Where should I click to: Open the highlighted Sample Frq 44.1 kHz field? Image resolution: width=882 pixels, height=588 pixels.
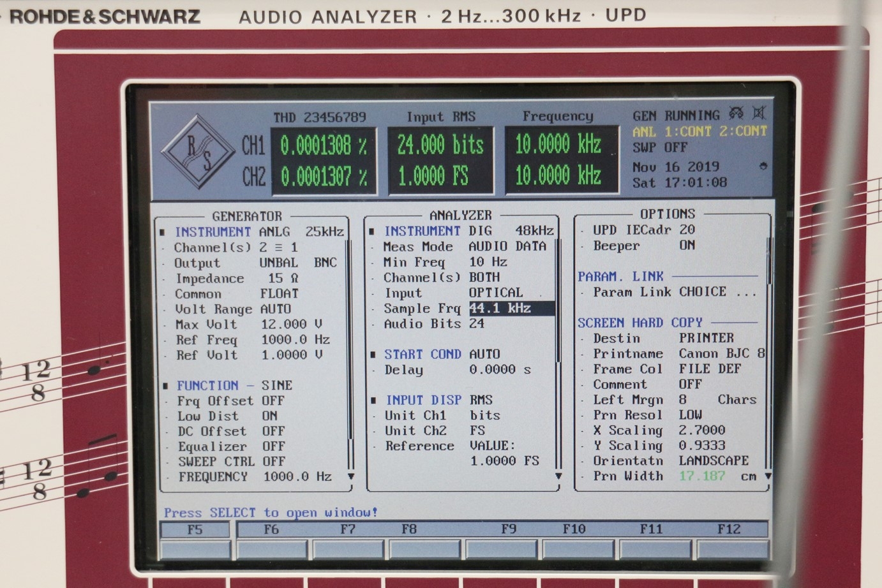[511, 308]
